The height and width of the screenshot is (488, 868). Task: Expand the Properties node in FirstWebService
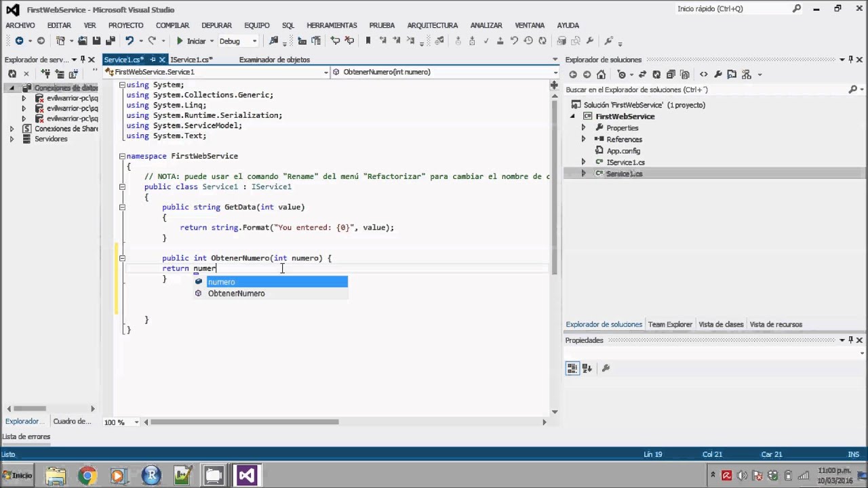tap(583, 127)
